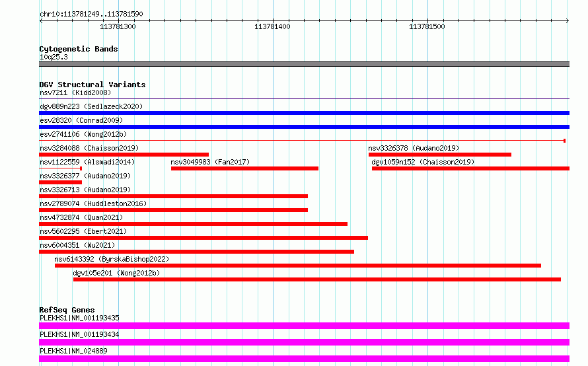Click ruler position label 113781400
588x366 pixels.
[272, 26]
